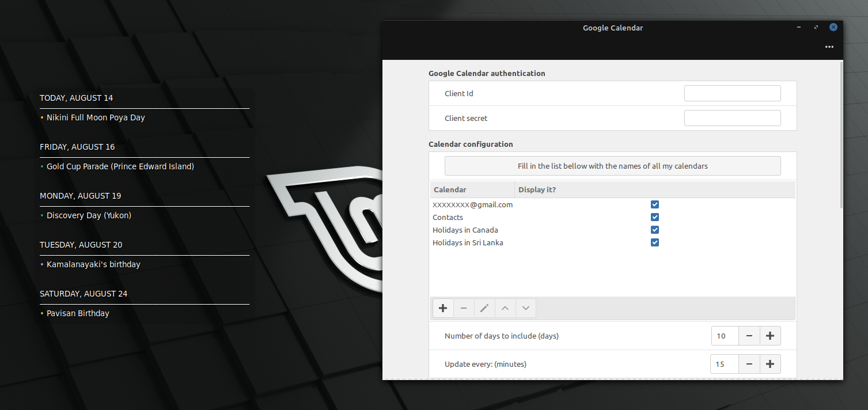Select the Contacts calendar row
Viewport: 868px width, 410px height.
(613, 217)
